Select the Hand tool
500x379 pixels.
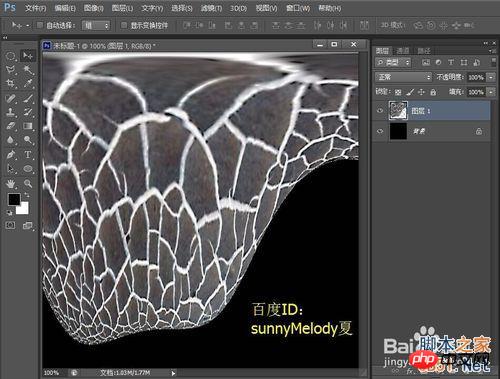pyautogui.click(x=11, y=183)
